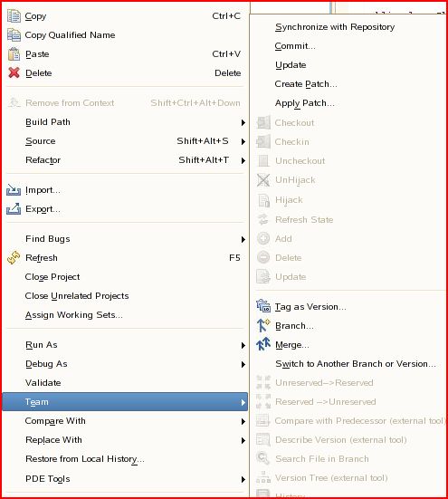
Task: Open the Run As submenu arrow
Action: click(243, 345)
